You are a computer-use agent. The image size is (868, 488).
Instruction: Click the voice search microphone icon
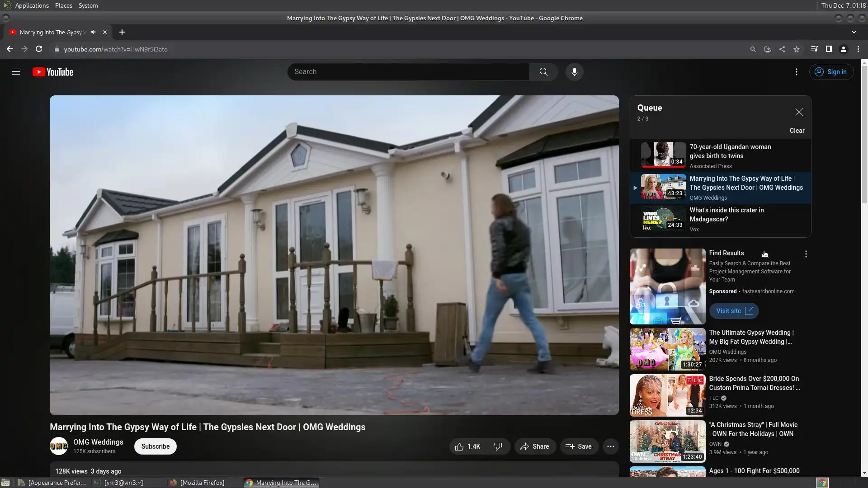[x=574, y=72]
